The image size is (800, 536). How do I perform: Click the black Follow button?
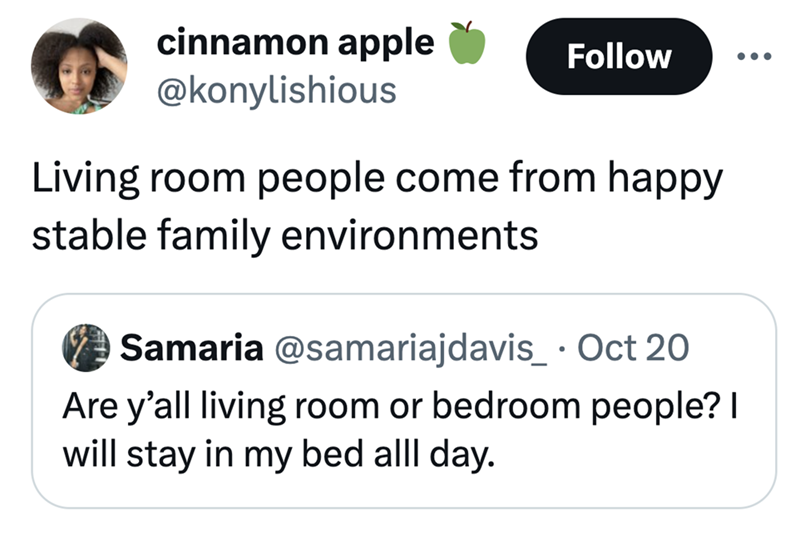(x=619, y=56)
